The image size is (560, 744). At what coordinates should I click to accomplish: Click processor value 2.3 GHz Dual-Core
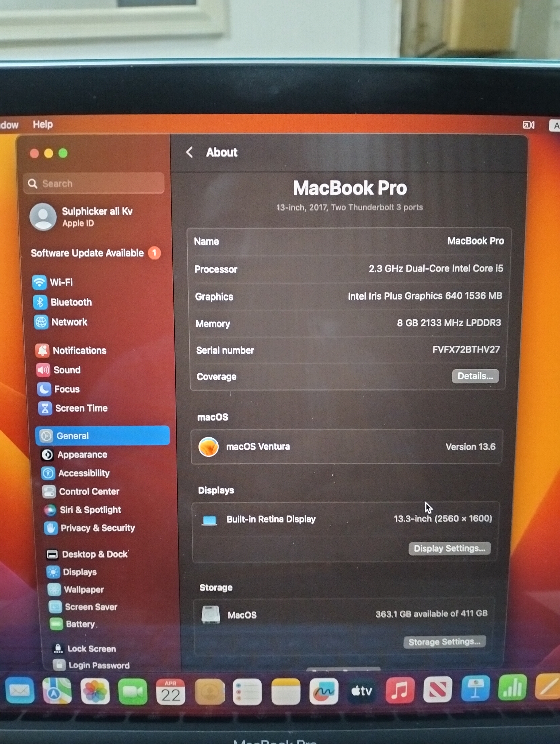coord(436,268)
